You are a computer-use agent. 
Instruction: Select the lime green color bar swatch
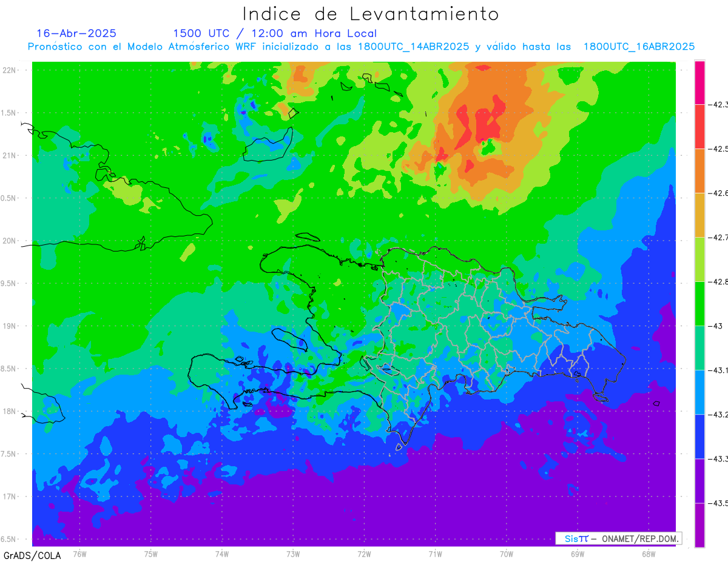coord(699,259)
